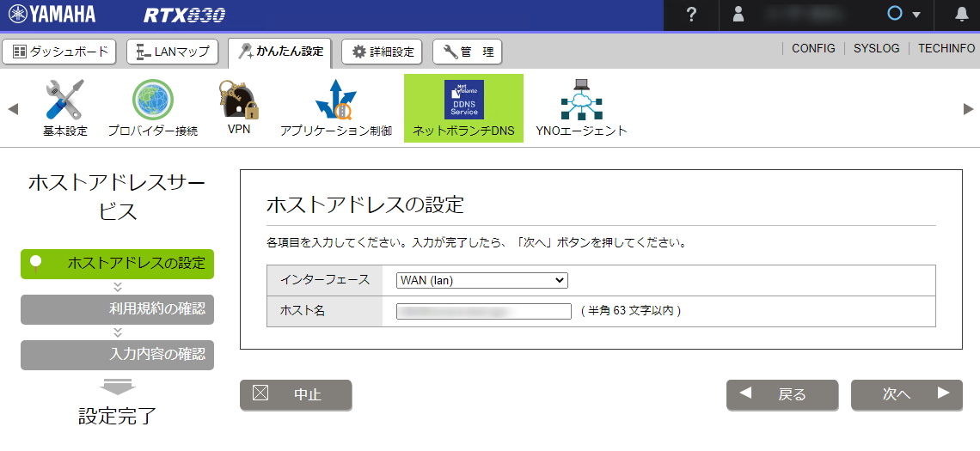This screenshot has width=980, height=451.
Task: Switch to the ダッシュボード tab
Action: pyautogui.click(x=60, y=52)
